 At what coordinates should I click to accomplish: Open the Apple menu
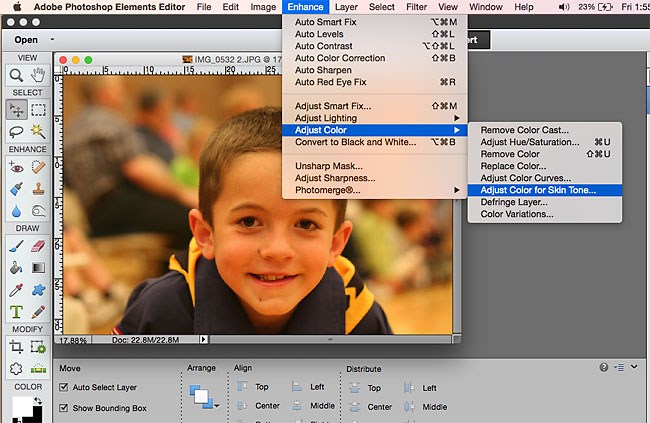click(x=17, y=7)
